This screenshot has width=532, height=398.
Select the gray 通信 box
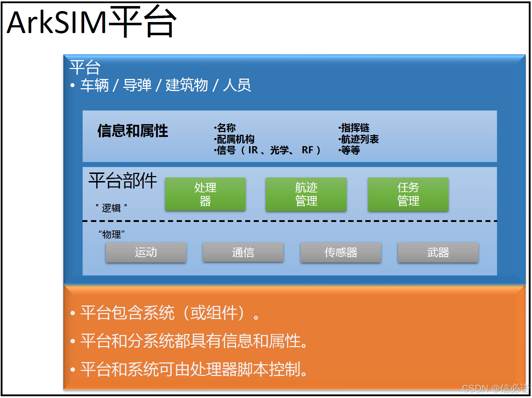(x=243, y=253)
